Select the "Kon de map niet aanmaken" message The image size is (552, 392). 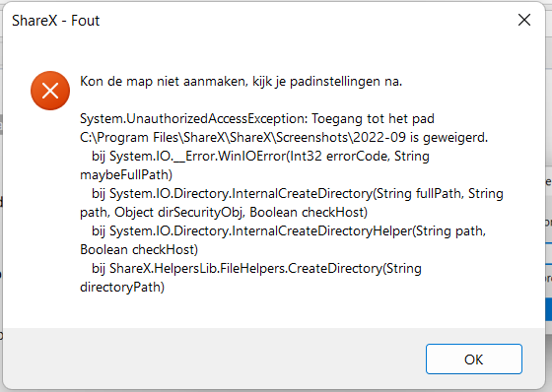coord(241,82)
